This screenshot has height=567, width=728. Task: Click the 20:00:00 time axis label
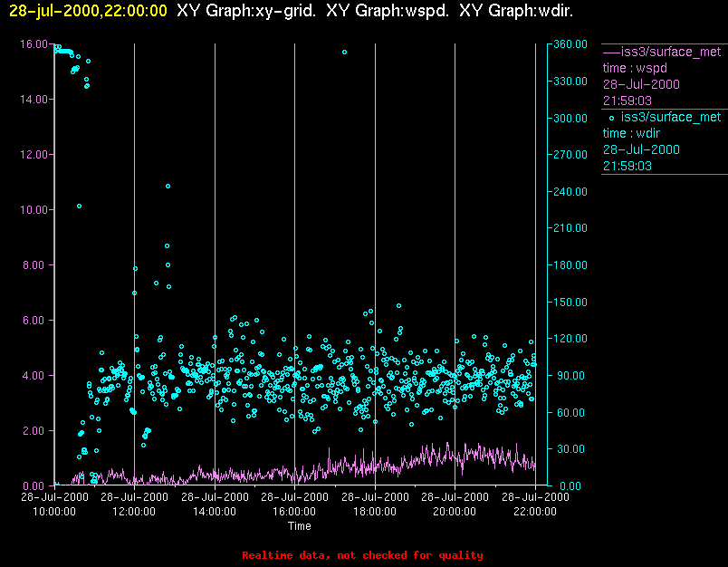455,512
